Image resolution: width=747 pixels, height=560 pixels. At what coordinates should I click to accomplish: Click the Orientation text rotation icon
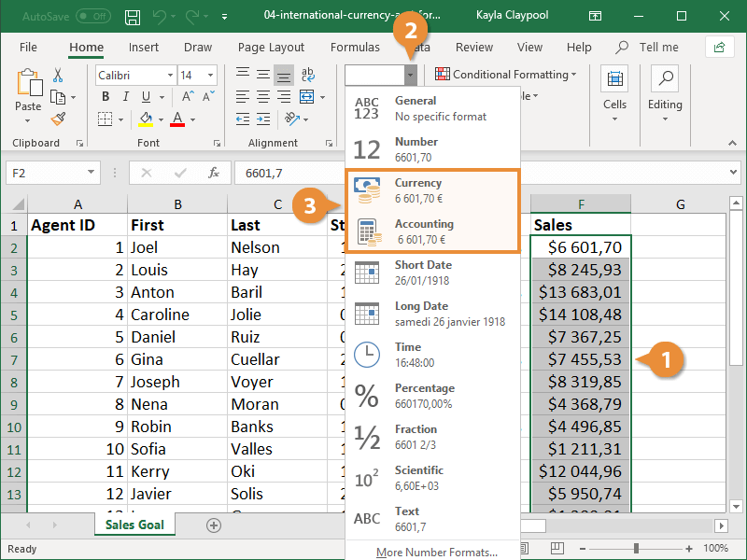(291, 119)
